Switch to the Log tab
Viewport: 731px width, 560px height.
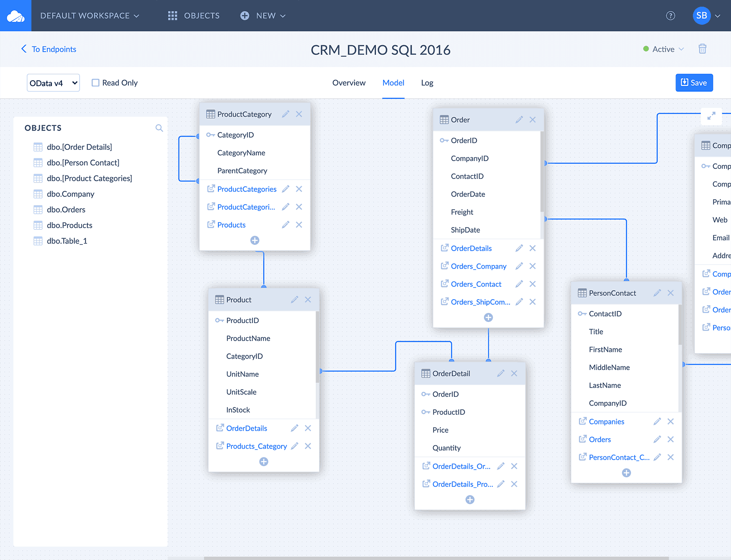(427, 83)
